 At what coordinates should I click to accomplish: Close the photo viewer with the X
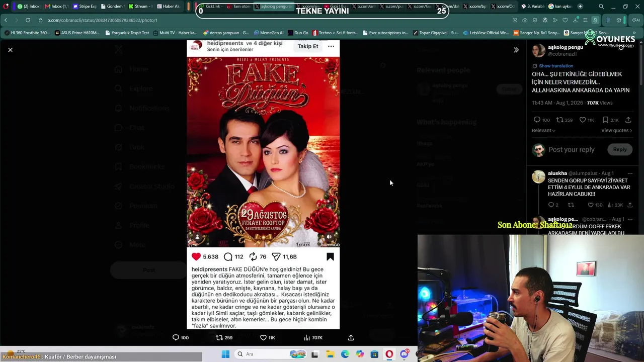pos(10,50)
